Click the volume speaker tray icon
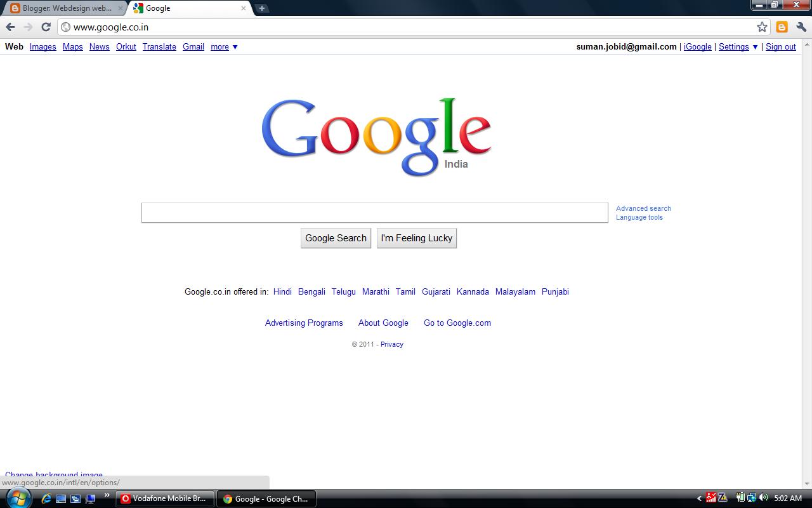The height and width of the screenshot is (508, 812). point(763,498)
